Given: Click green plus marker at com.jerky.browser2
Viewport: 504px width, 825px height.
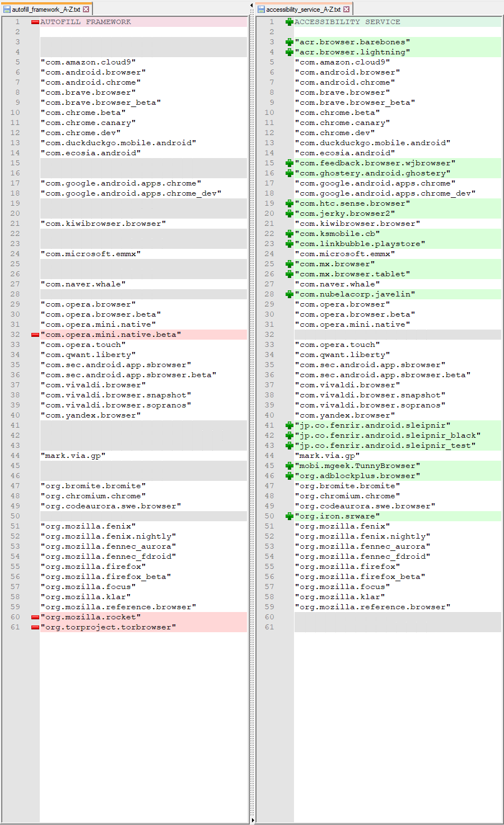Looking at the screenshot, I should [289, 214].
